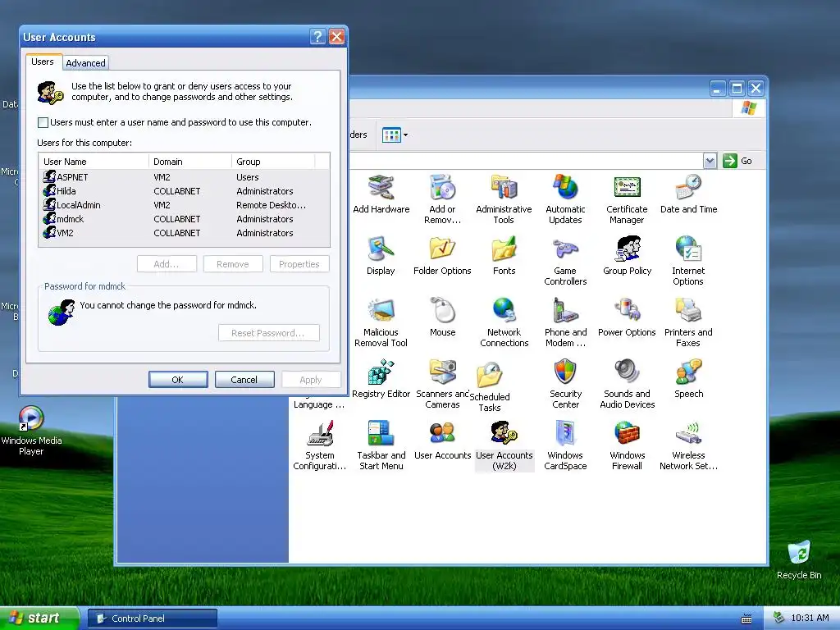This screenshot has width=840, height=630.
Task: Click the system tray clock
Action: [x=810, y=618]
